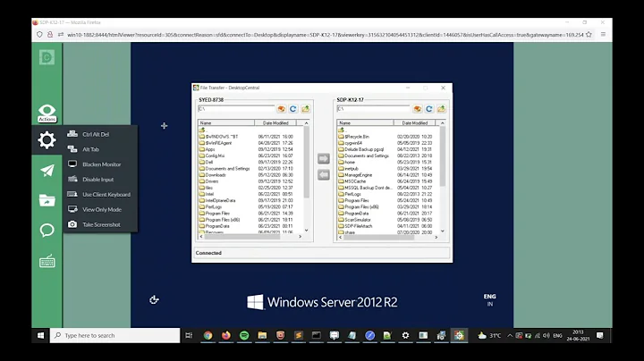Click parent directory row in SYED-8738 list

click(202, 130)
